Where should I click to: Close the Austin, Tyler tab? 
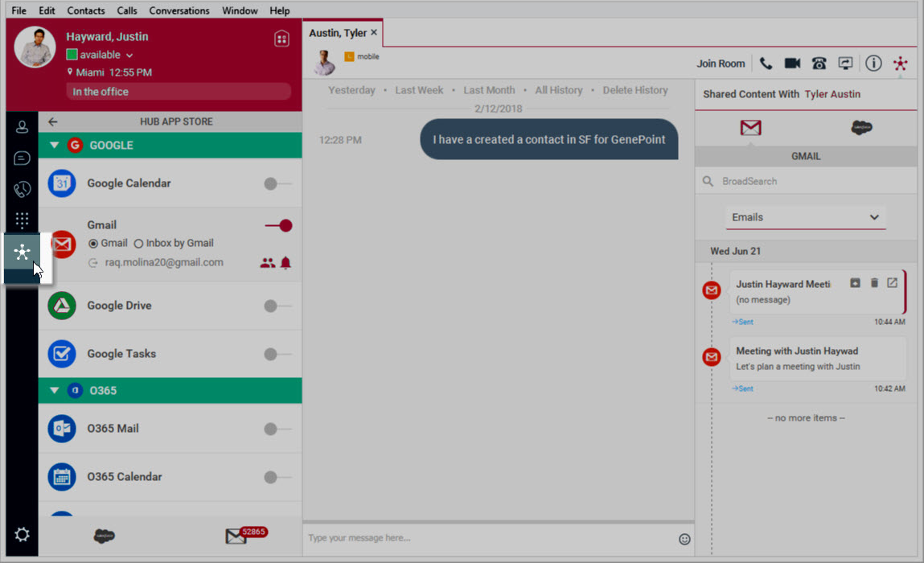point(374,32)
